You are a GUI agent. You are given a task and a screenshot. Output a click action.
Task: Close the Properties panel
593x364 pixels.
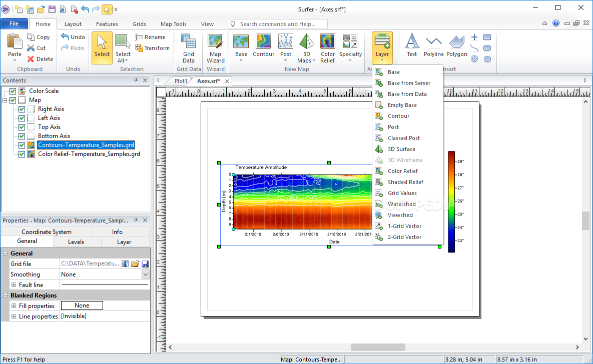(145, 220)
